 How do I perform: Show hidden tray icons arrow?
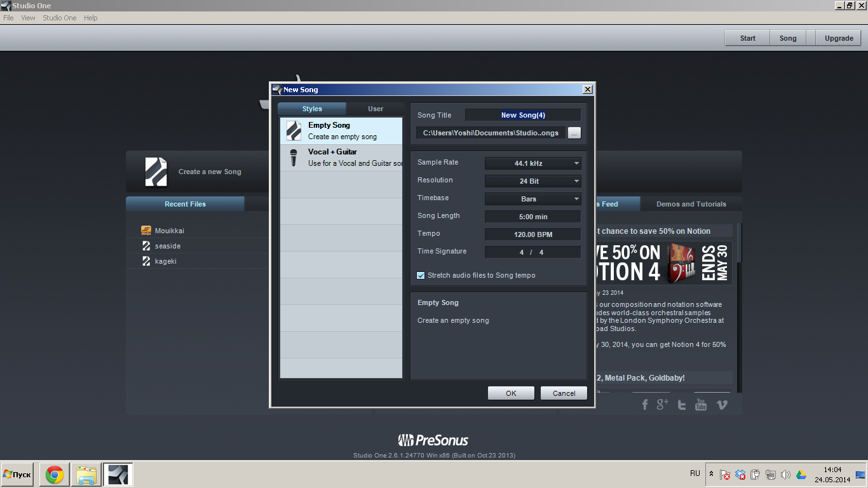click(x=711, y=475)
